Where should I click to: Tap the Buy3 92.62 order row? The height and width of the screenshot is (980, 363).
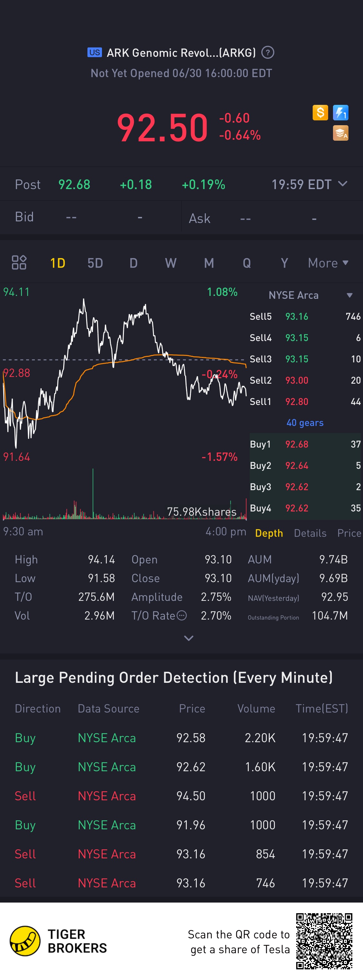[305, 487]
